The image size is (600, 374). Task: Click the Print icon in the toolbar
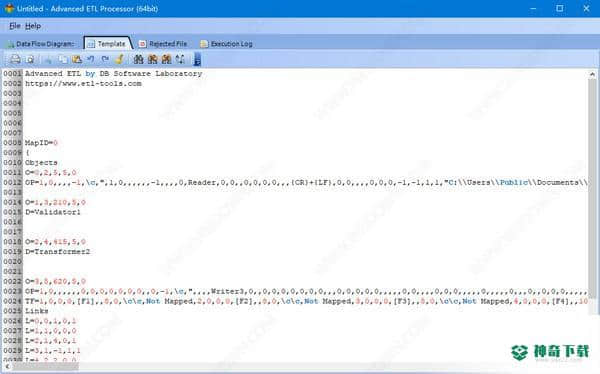point(15,59)
